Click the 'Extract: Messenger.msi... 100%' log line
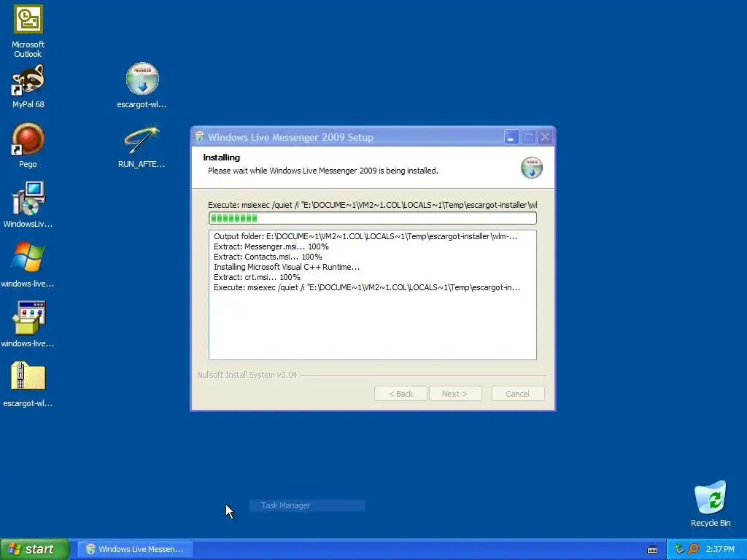 click(x=271, y=246)
